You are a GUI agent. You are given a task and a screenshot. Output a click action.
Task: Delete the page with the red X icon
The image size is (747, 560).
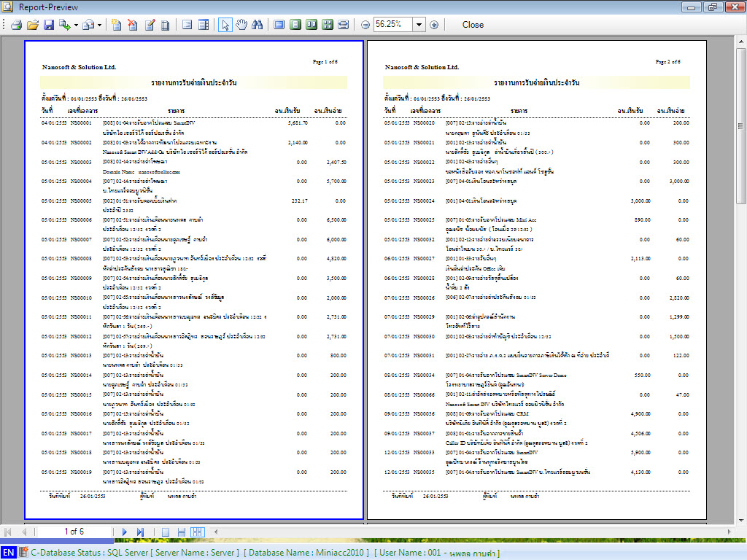pyautogui.click(x=133, y=25)
